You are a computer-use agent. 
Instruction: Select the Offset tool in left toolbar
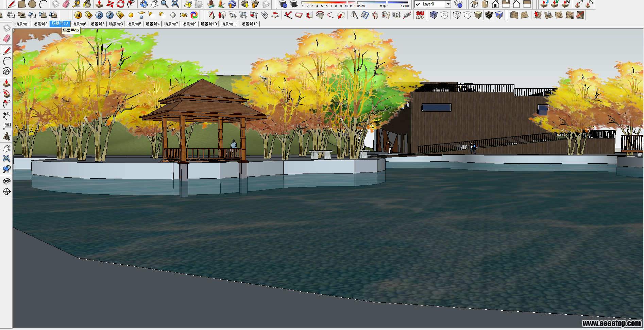pos(6,104)
